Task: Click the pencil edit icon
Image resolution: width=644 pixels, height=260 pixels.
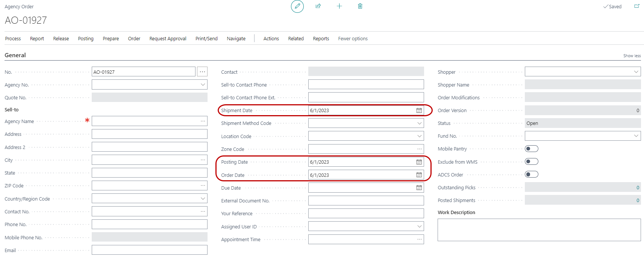Action: 297,6
